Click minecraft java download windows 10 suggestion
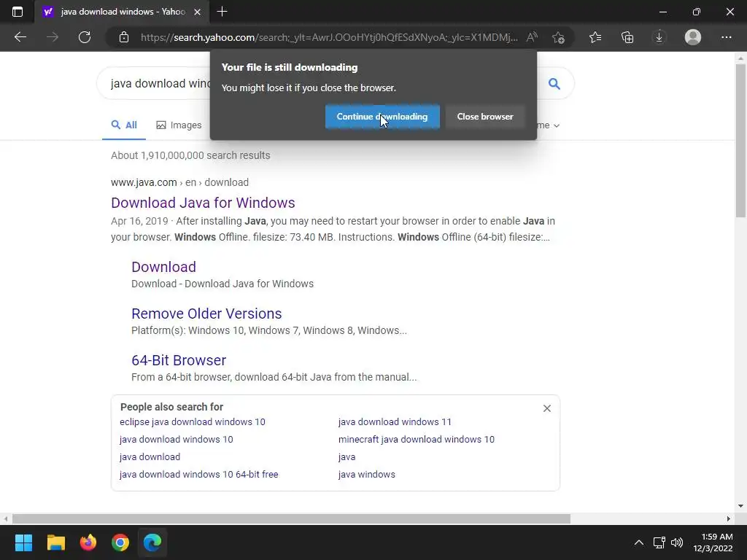This screenshot has height=560, width=747. point(417,440)
